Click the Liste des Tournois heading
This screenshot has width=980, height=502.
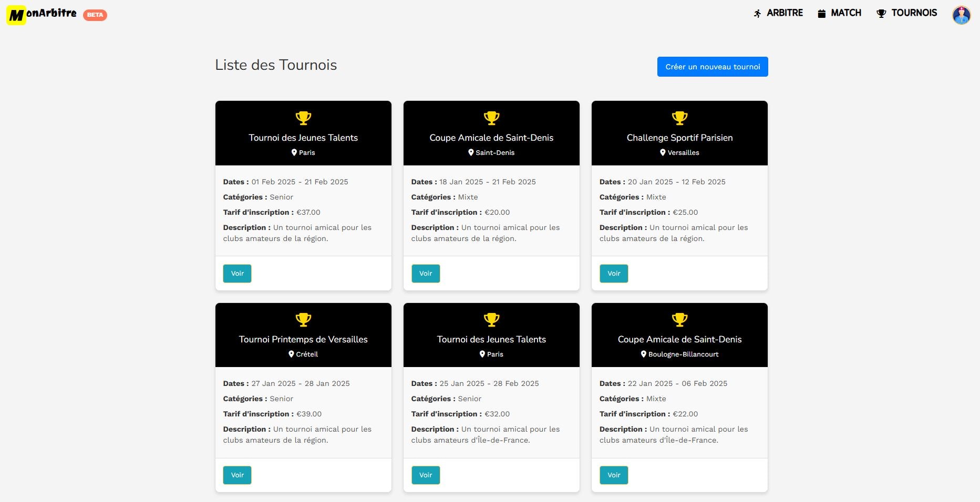tap(276, 65)
